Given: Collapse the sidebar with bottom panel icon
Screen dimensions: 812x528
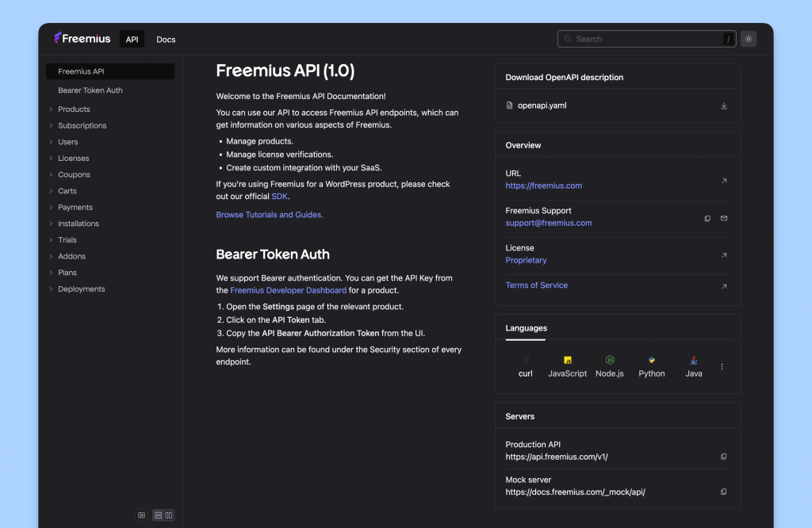Looking at the screenshot, I should 141,515.
